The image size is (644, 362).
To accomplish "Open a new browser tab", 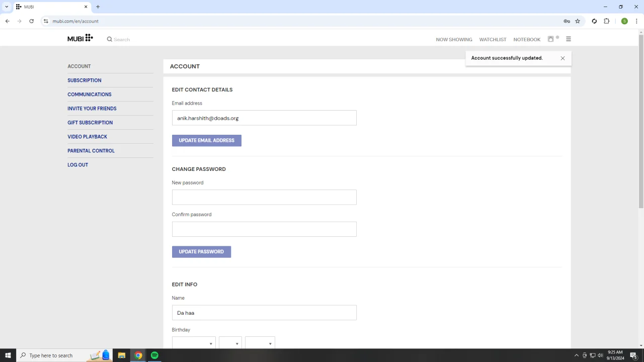I will point(98,7).
